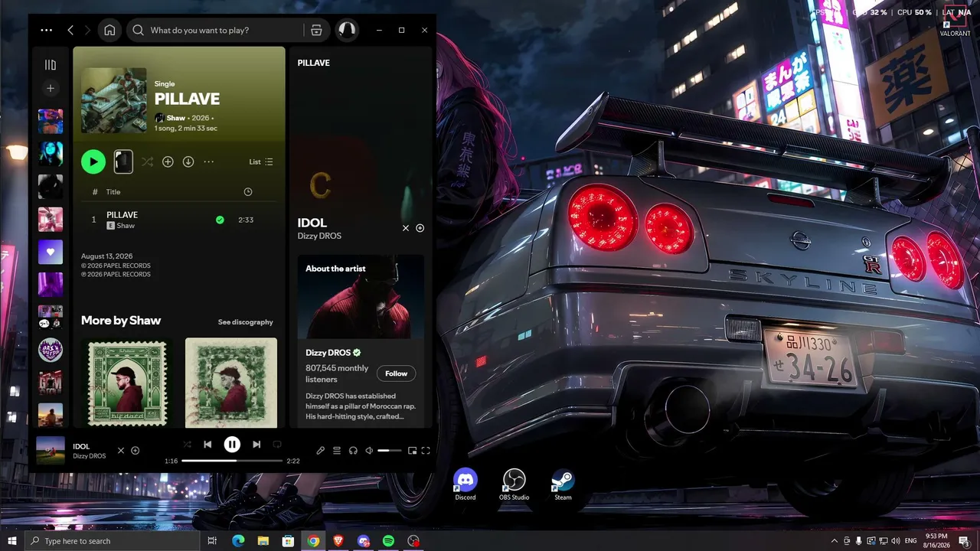Skip to the previous track
The image size is (980, 551).
tap(207, 444)
